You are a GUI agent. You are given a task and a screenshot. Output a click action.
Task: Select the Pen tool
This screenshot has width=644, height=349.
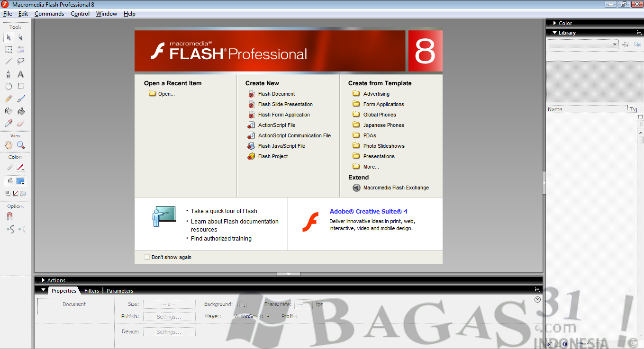click(9, 74)
